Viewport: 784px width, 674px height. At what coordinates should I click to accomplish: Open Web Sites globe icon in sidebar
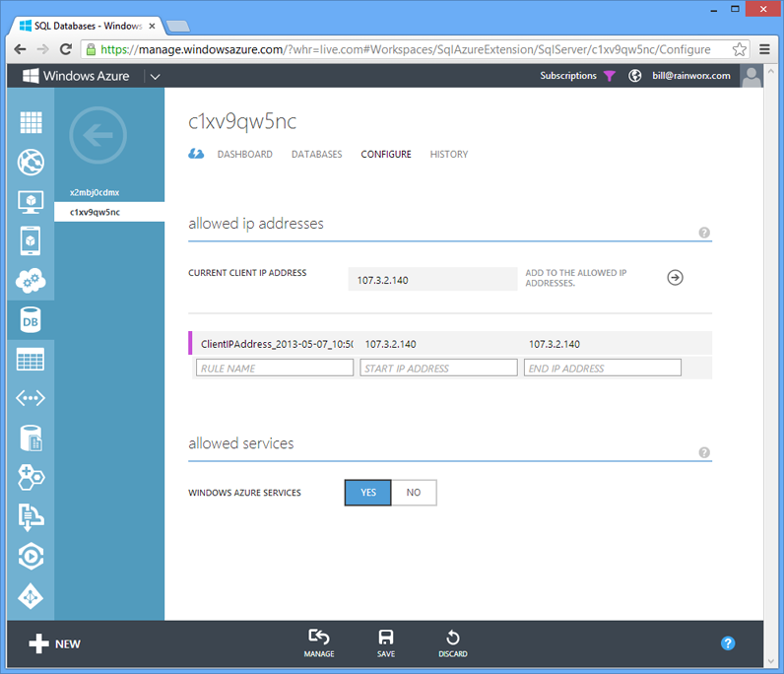click(31, 163)
